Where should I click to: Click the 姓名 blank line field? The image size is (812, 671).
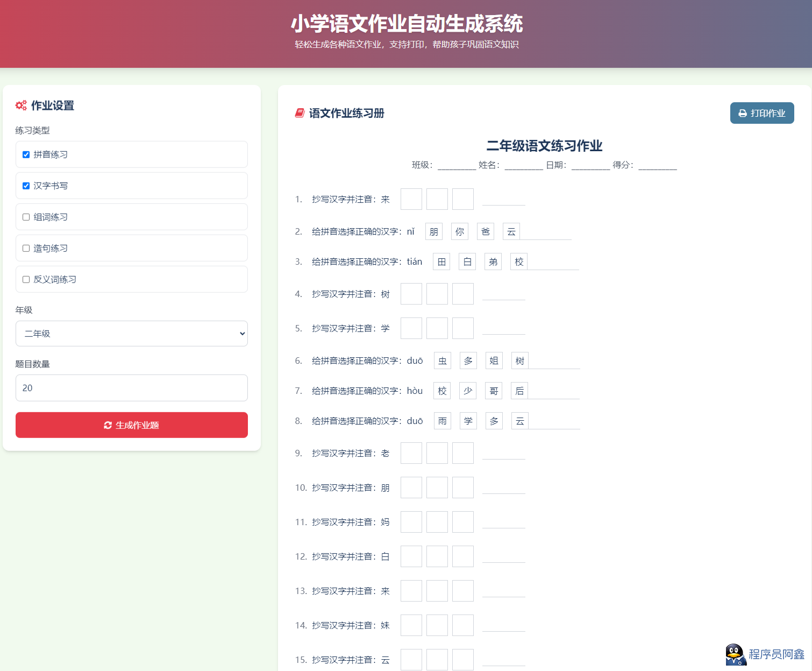click(524, 166)
